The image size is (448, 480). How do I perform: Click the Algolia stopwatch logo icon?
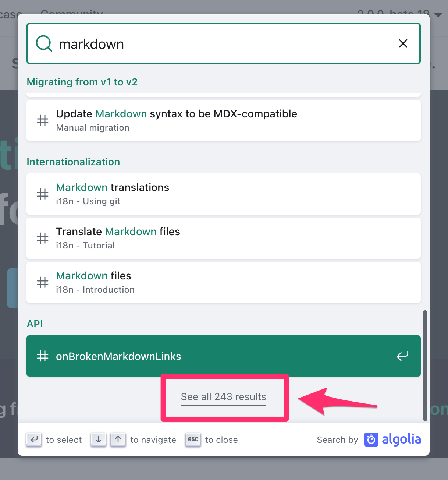(x=371, y=439)
